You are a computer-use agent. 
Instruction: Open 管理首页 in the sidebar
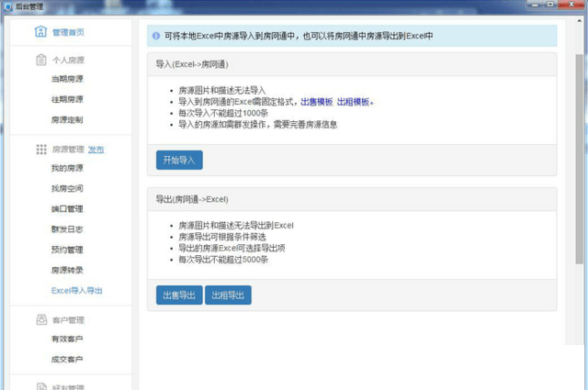point(68,33)
